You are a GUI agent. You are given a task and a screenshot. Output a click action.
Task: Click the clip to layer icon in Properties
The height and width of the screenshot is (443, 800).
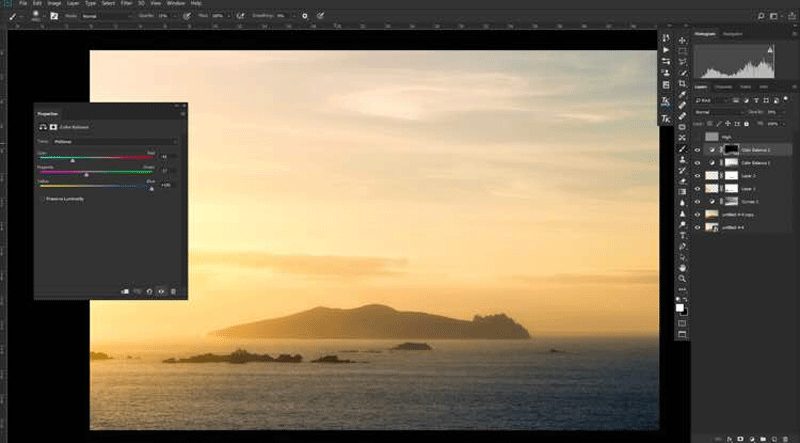coord(125,291)
